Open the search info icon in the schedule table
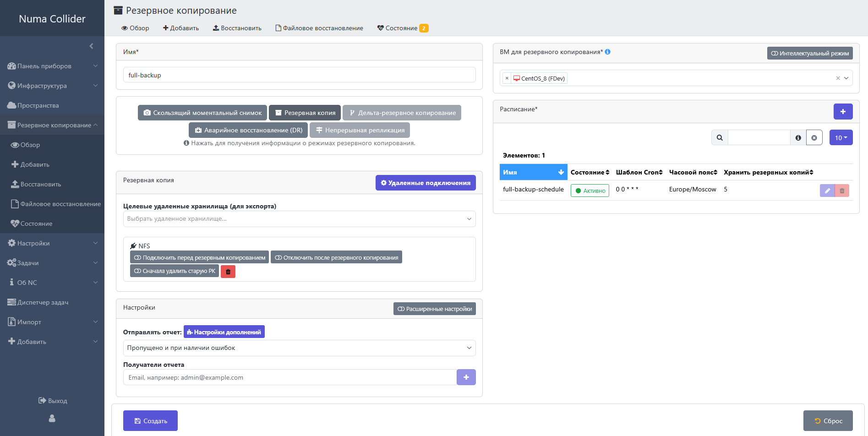 tap(798, 137)
